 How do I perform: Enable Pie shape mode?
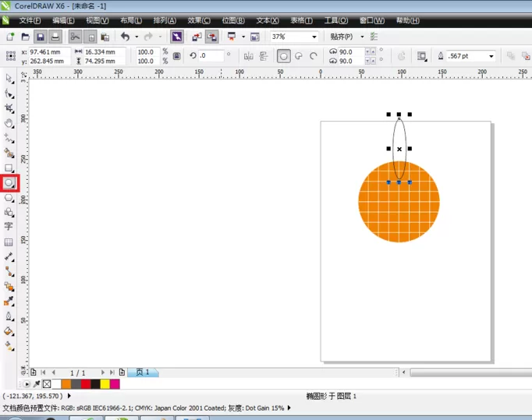[x=299, y=56]
